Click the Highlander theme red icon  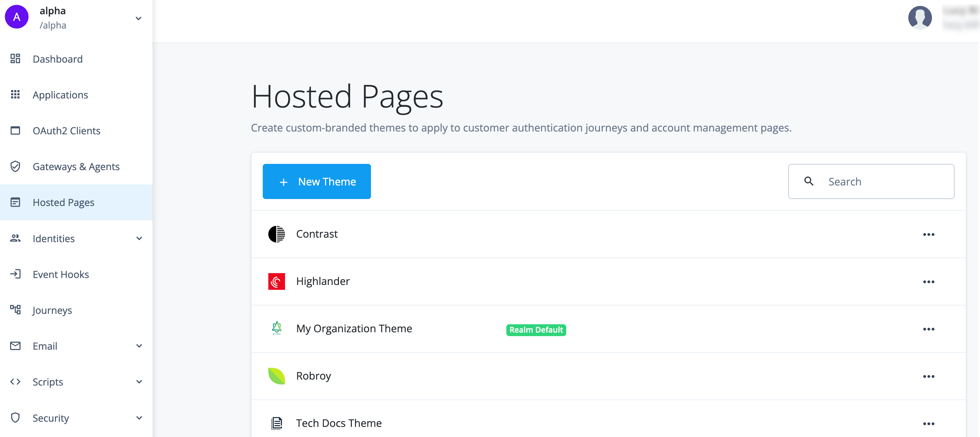pyautogui.click(x=277, y=281)
